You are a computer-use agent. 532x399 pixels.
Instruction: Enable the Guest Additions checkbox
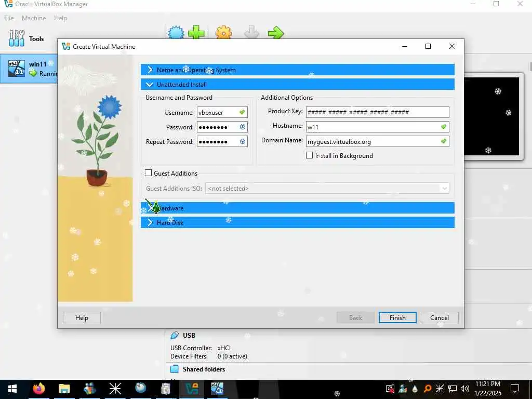click(148, 173)
